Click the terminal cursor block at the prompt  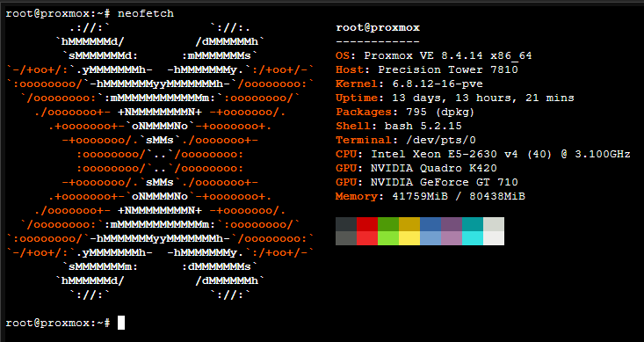pyautogui.click(x=121, y=323)
